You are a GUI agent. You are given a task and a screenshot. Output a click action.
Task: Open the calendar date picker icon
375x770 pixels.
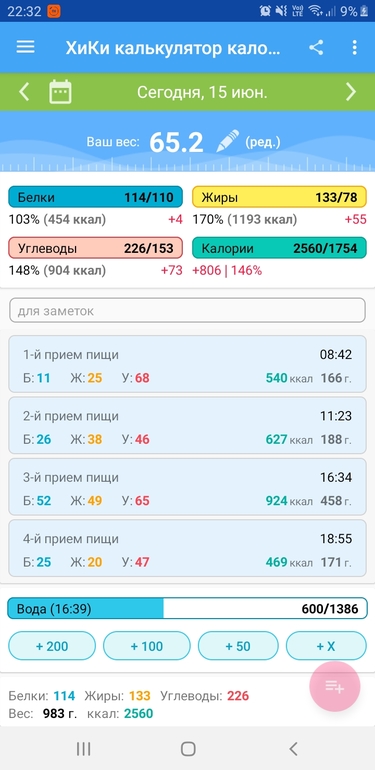tap(60, 92)
